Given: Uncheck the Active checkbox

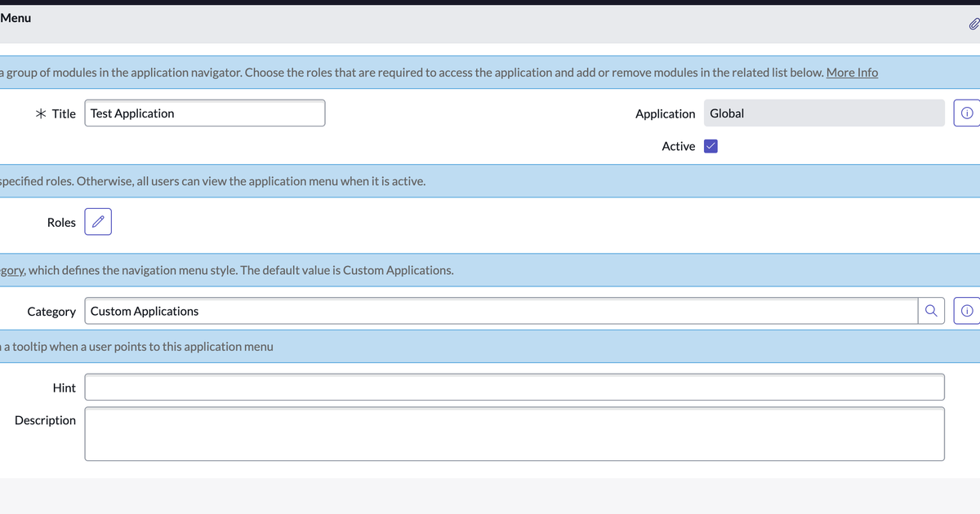Looking at the screenshot, I should [710, 146].
